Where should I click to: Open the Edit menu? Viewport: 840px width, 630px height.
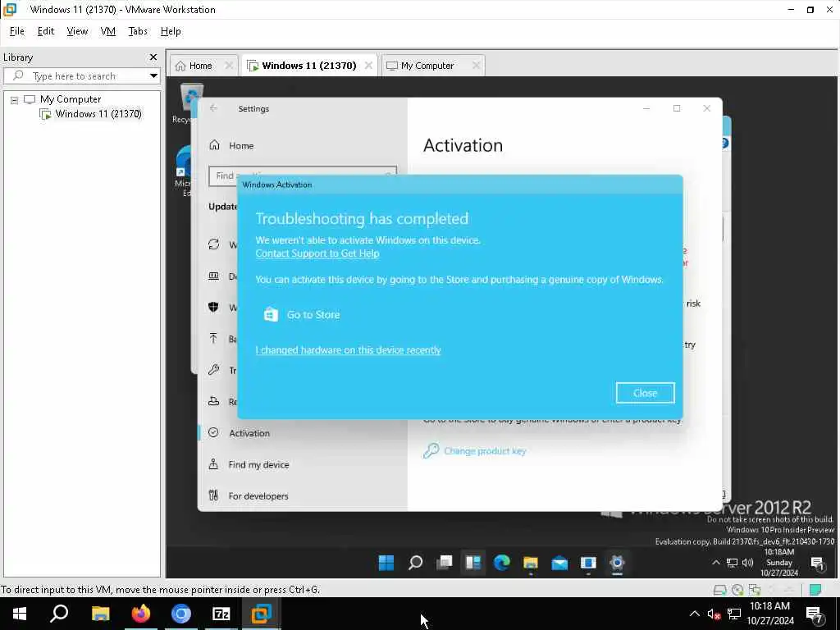pos(46,31)
